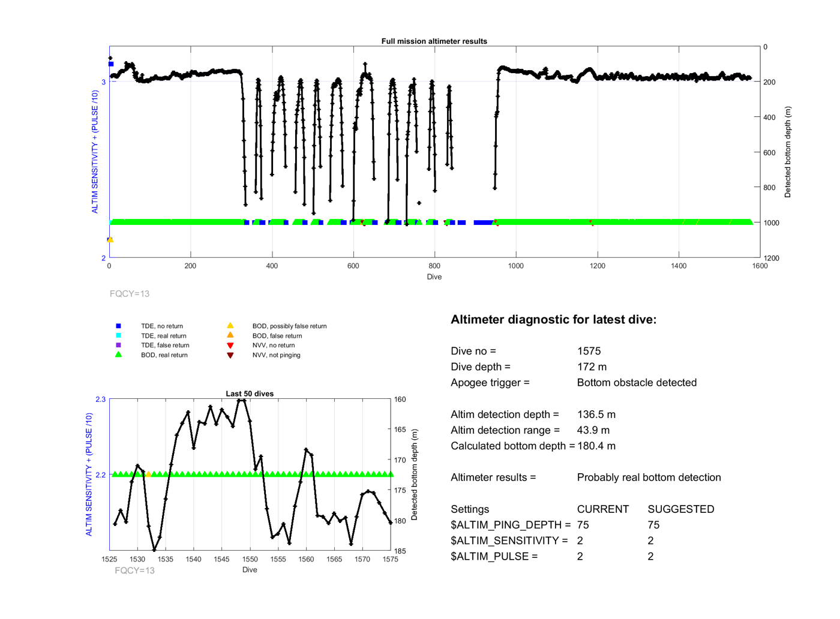Click the 'Dive' x-axis label of the full mission plot
Viewport: 840px width, 619px height.
point(434,277)
